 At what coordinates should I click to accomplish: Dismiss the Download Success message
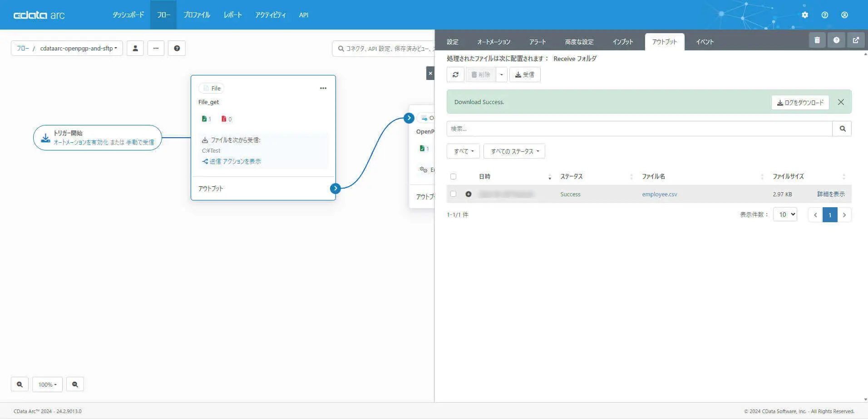tap(841, 102)
